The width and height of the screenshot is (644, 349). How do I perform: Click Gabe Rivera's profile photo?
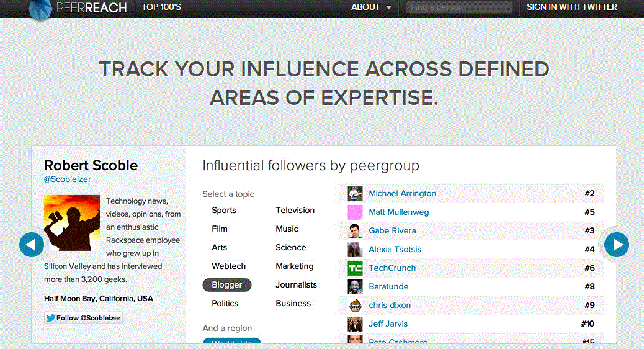pyautogui.click(x=356, y=231)
